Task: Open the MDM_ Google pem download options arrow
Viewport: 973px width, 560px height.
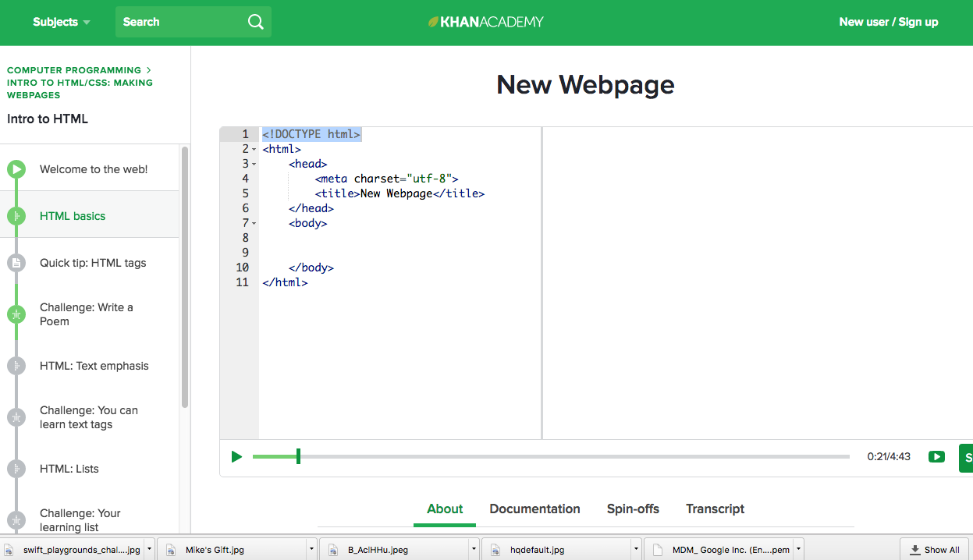Action: tap(798, 549)
